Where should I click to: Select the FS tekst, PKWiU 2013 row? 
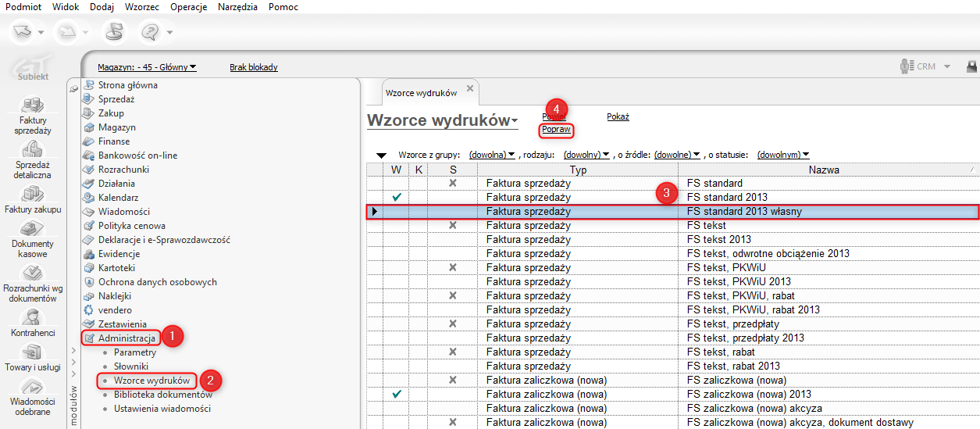(673, 282)
